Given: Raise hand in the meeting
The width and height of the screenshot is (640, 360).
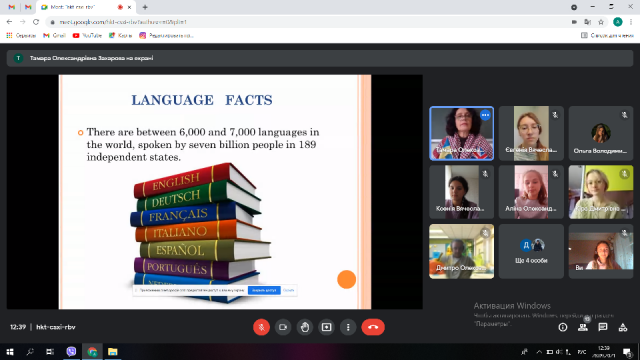Looking at the screenshot, I should pyautogui.click(x=305, y=327).
